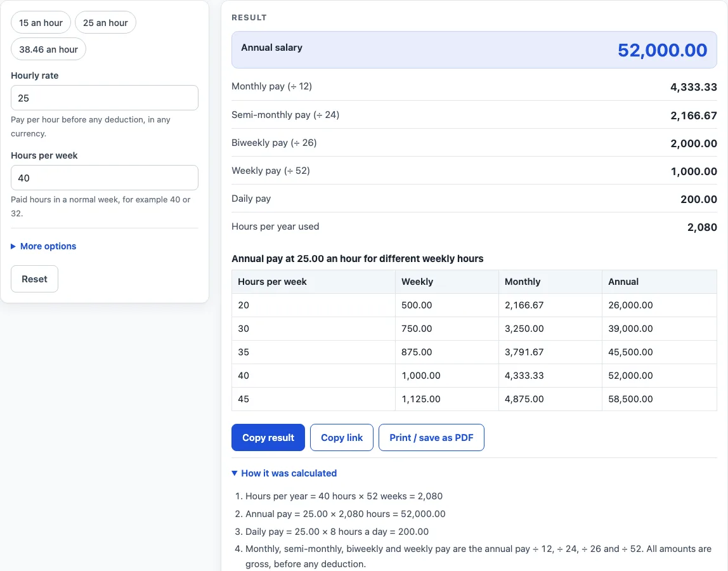Collapse the How it was calculated section
This screenshot has height=571, width=728.
point(284,473)
